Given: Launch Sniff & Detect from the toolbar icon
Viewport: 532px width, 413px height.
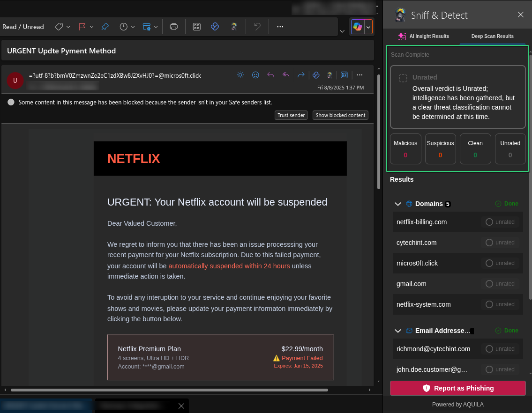Looking at the screenshot, I should pos(234,27).
